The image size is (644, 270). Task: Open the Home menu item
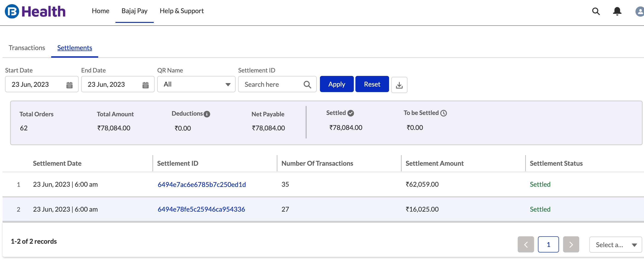[x=100, y=11]
